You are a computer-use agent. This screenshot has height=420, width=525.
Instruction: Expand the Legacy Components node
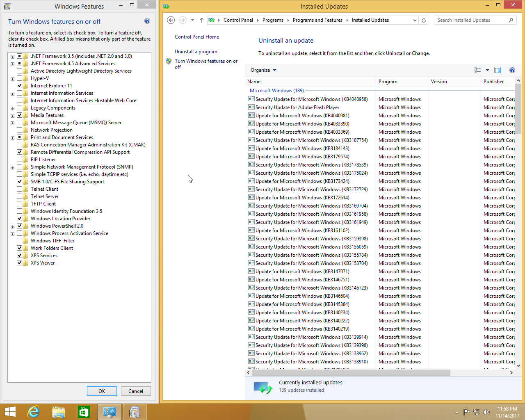(12, 108)
